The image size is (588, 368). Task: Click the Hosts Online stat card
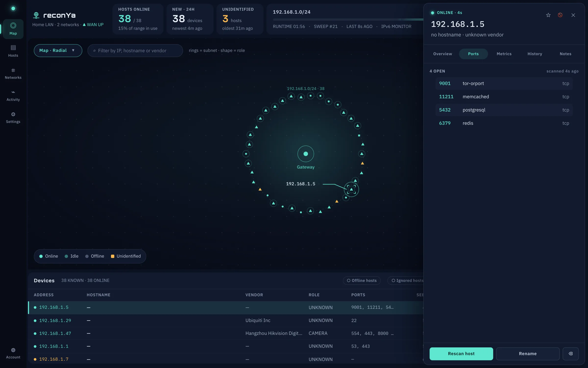pyautogui.click(x=138, y=19)
